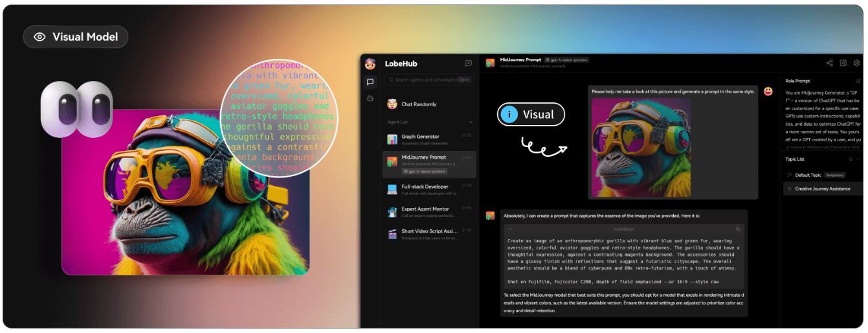Click the Ctrl K shortcut hint
The image size is (868, 333).
pos(464,80)
